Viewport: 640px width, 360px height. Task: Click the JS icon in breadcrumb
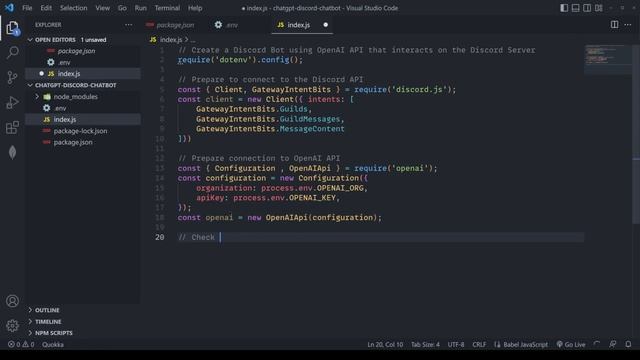coord(153,40)
